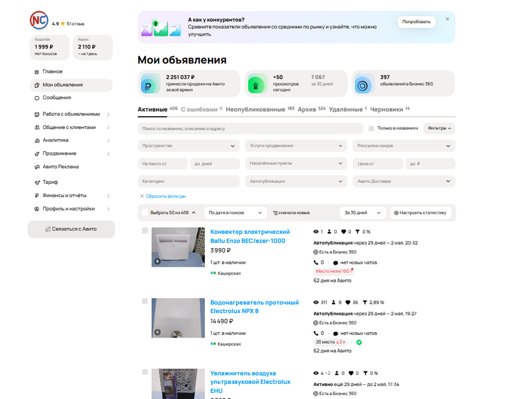Switch to the Активные tab

[x=158, y=109]
